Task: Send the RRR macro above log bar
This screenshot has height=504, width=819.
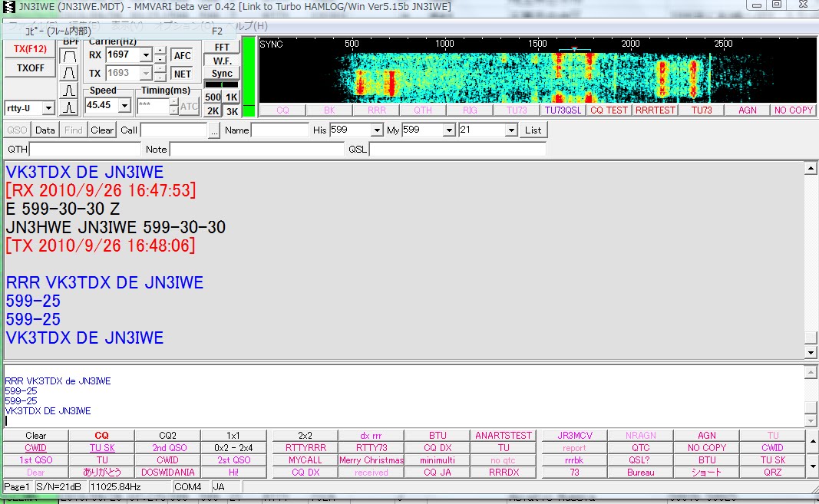Action: click(377, 110)
